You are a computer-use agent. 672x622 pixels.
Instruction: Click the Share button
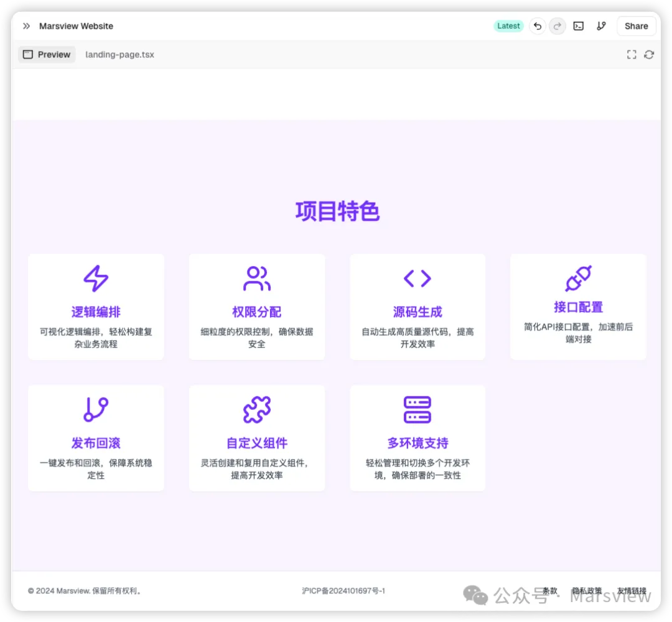[636, 26]
